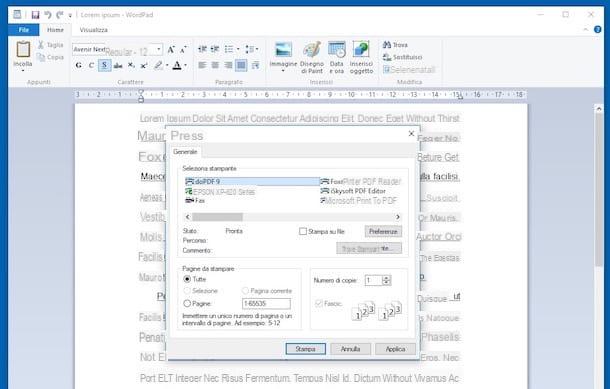Switch to Home ribbon tab

pos(55,30)
